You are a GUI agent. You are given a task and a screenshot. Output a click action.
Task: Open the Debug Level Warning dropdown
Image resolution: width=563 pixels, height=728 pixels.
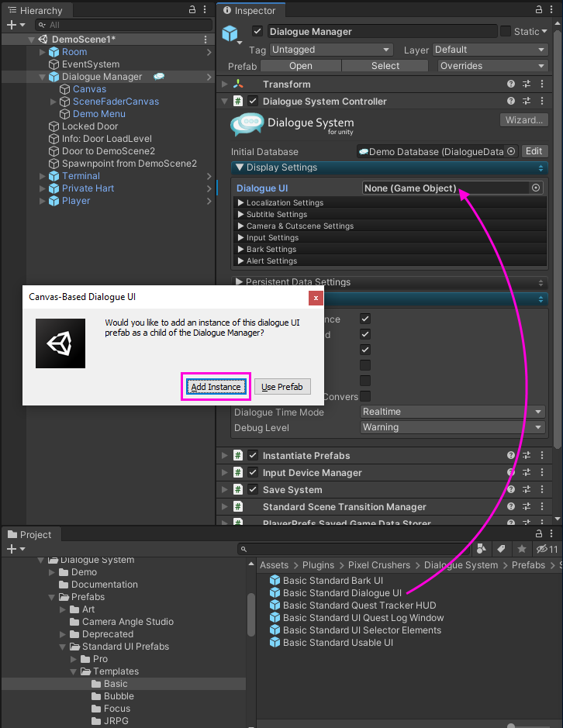452,427
